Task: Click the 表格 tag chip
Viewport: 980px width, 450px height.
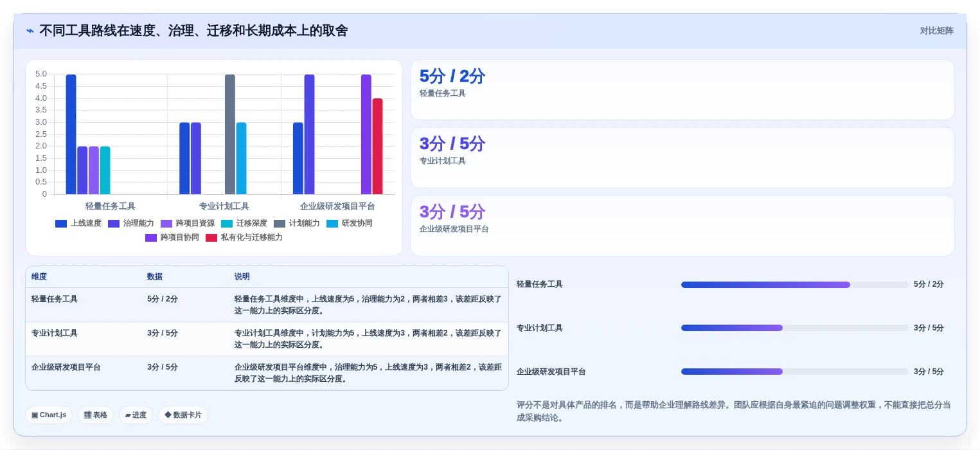Action: point(96,415)
